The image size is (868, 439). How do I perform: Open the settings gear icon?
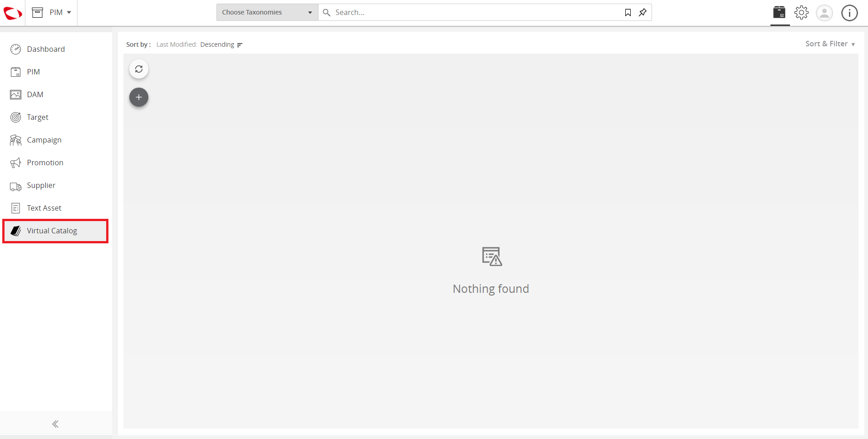click(x=802, y=12)
